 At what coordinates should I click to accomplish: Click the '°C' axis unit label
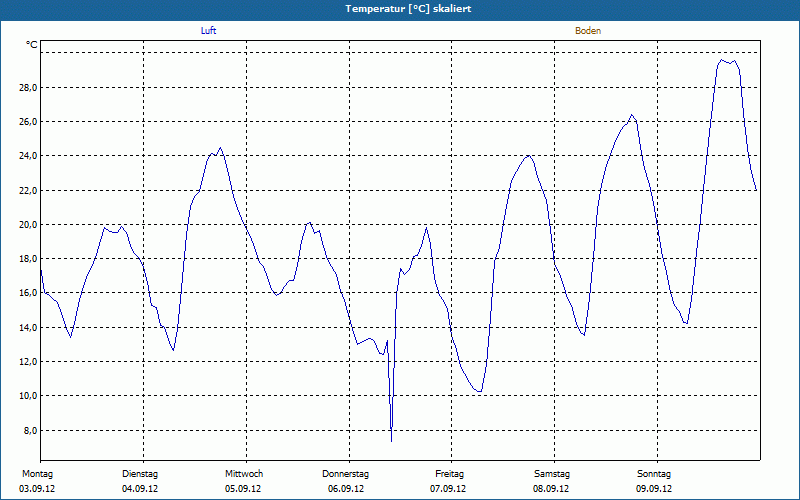[x=32, y=45]
